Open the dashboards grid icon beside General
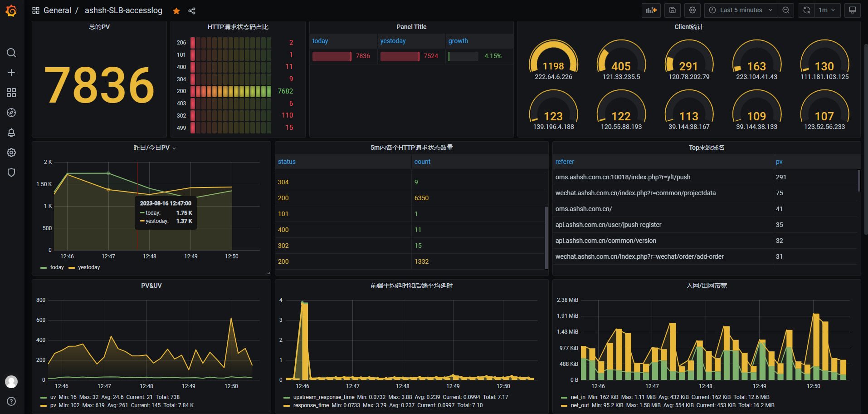The image size is (868, 414). tap(36, 10)
